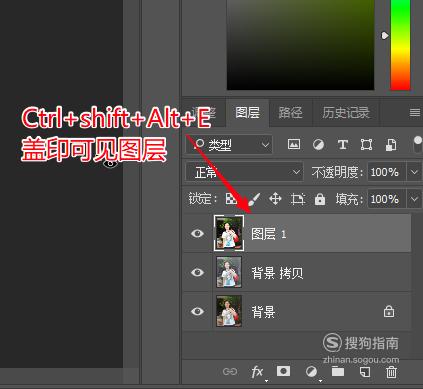Add a layer mask
Image resolution: width=423 pixels, height=389 pixels.
click(283, 371)
